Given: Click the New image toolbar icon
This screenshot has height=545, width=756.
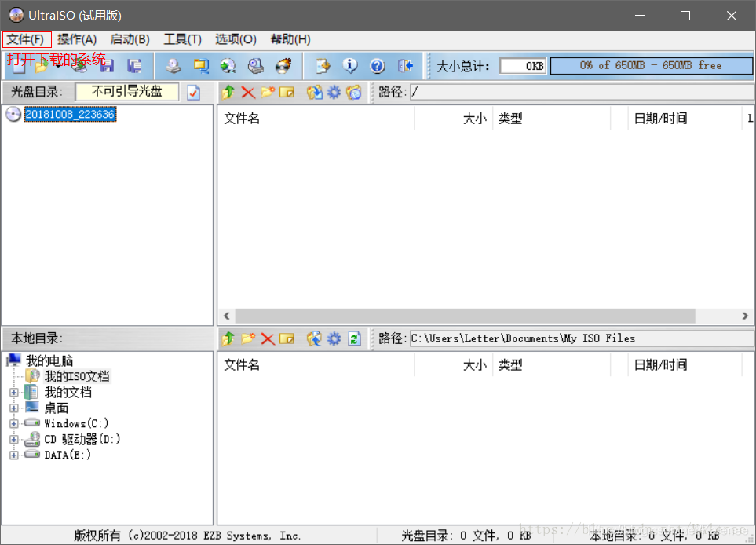Looking at the screenshot, I should pos(18,66).
